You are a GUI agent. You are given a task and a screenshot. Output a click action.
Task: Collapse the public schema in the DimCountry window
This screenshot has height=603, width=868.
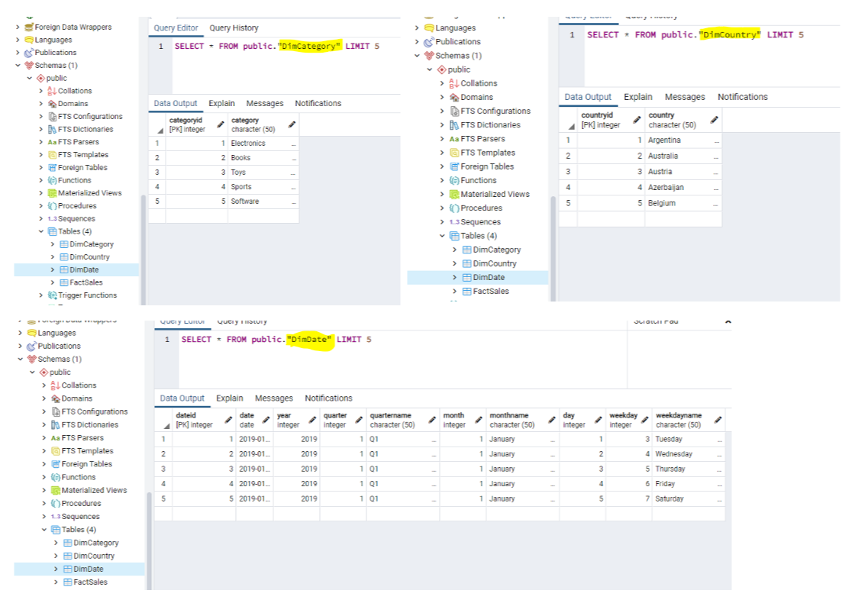430,69
